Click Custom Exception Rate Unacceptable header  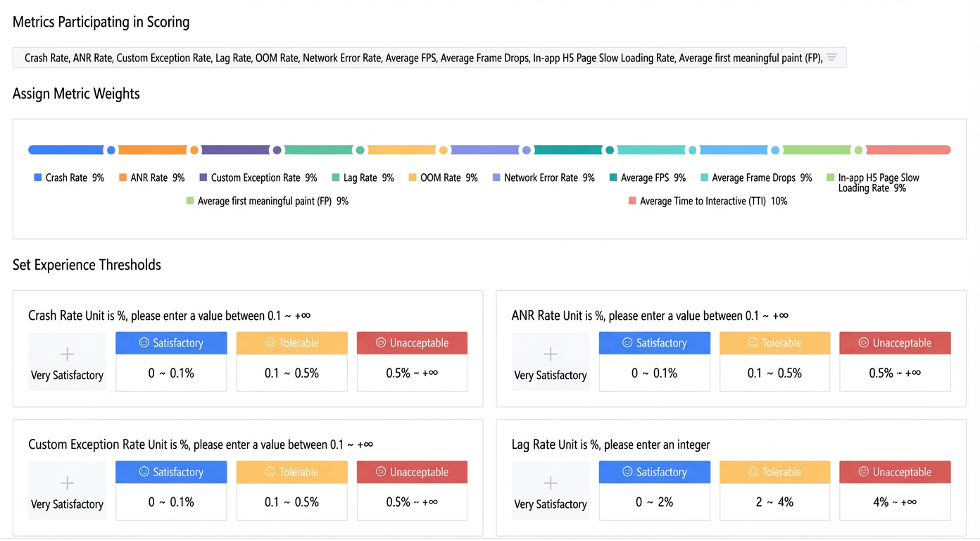tap(412, 472)
